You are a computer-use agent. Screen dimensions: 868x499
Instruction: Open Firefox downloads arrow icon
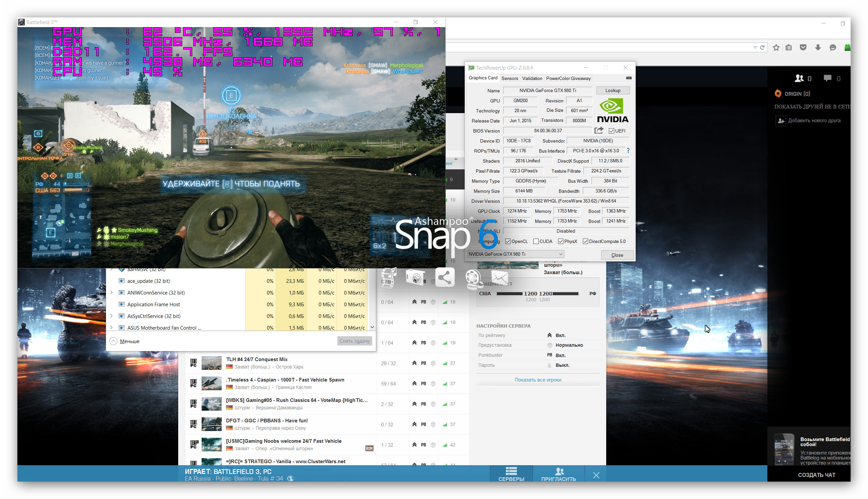(818, 48)
